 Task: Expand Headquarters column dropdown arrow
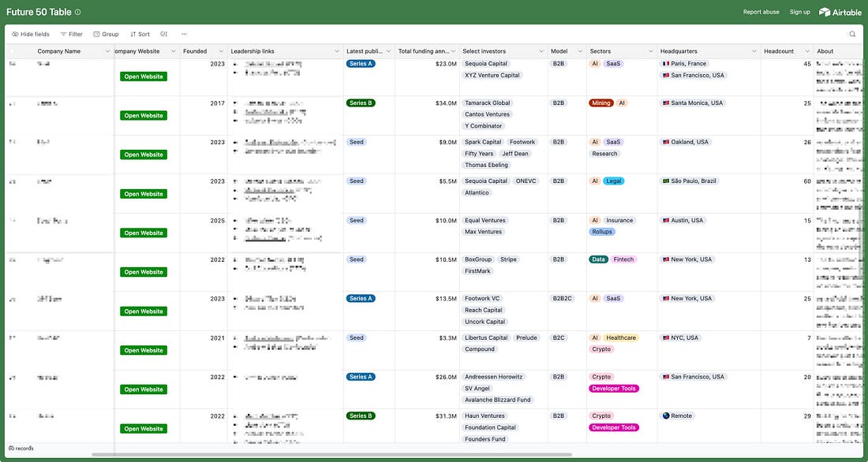[754, 51]
